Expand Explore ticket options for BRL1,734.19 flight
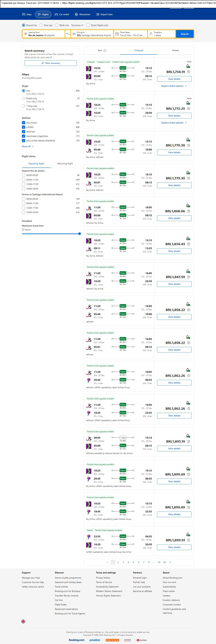This screenshot has width=216, height=644. coord(174,86)
